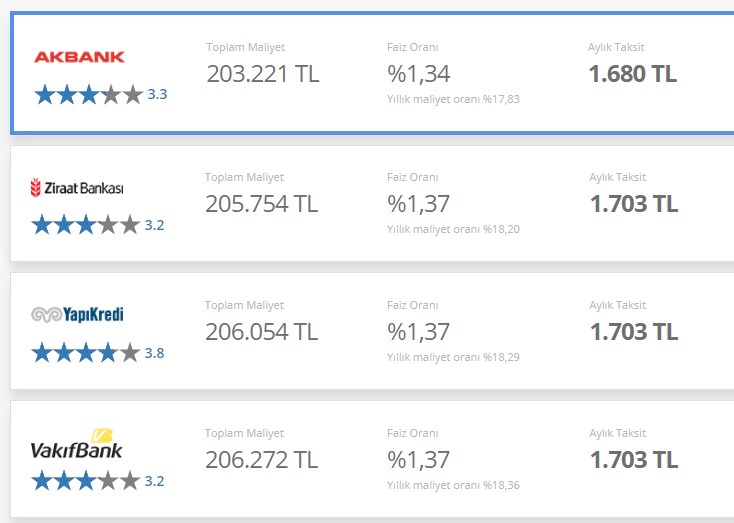This screenshot has width=734, height=523.
Task: Click the Akbank logo
Action: click(79, 57)
